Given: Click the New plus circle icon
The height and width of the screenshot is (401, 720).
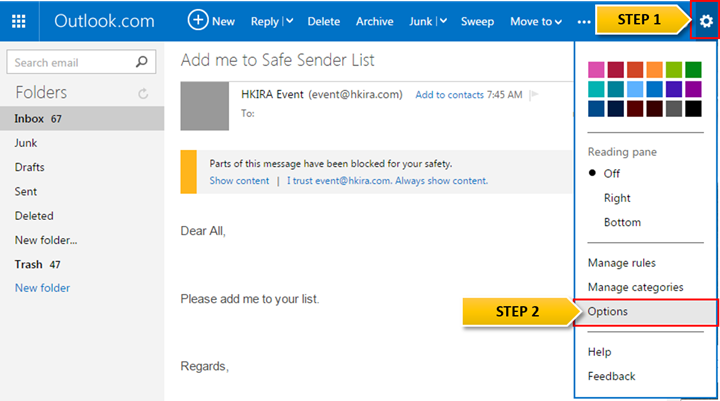Looking at the screenshot, I should (x=198, y=21).
